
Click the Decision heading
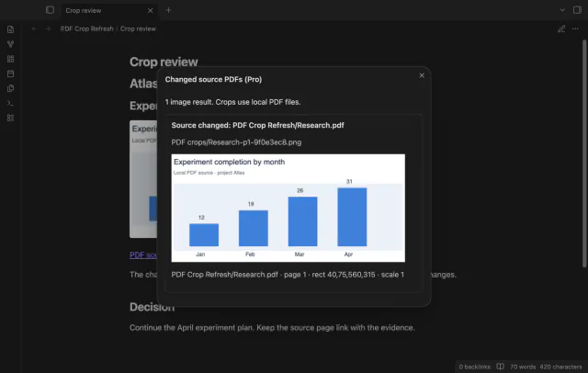coord(152,307)
